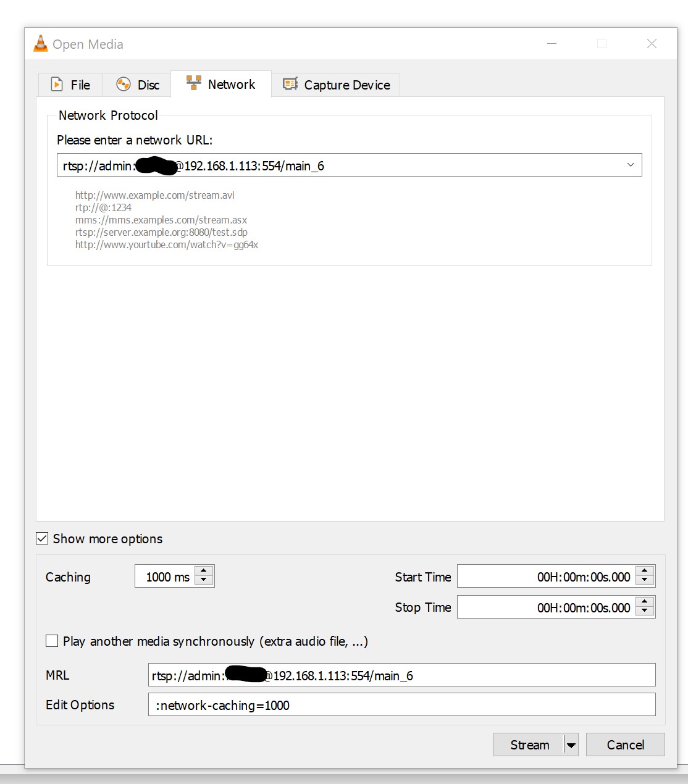The image size is (688, 784).
Task: Click the File tab play-file icon
Action: click(x=57, y=85)
